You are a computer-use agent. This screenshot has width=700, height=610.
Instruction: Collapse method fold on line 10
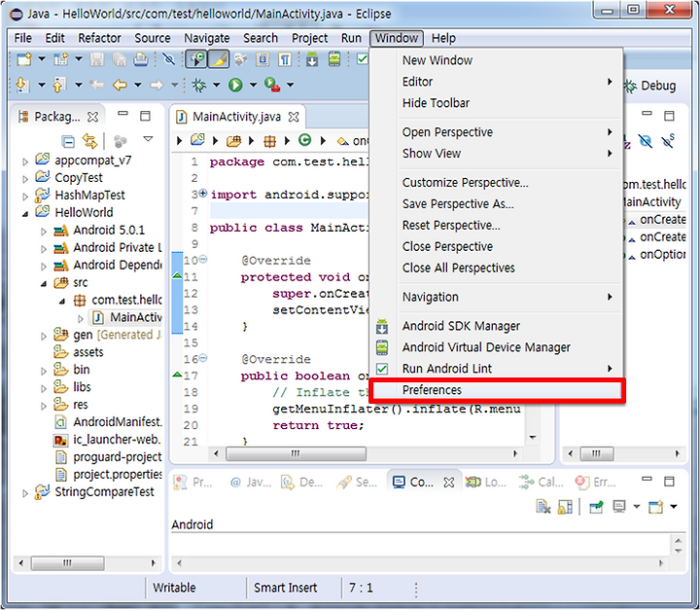[x=202, y=259]
